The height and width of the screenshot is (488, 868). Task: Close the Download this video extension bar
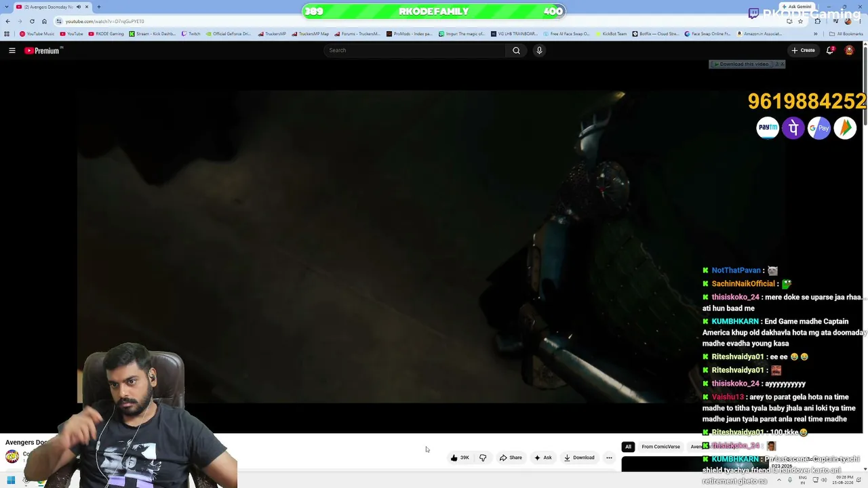pyautogui.click(x=781, y=64)
